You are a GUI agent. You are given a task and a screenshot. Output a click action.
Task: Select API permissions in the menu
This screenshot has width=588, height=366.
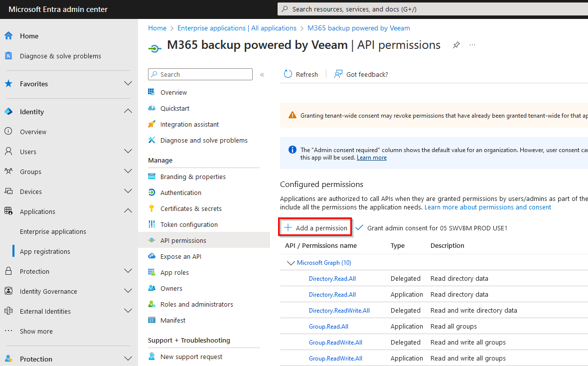(204, 240)
